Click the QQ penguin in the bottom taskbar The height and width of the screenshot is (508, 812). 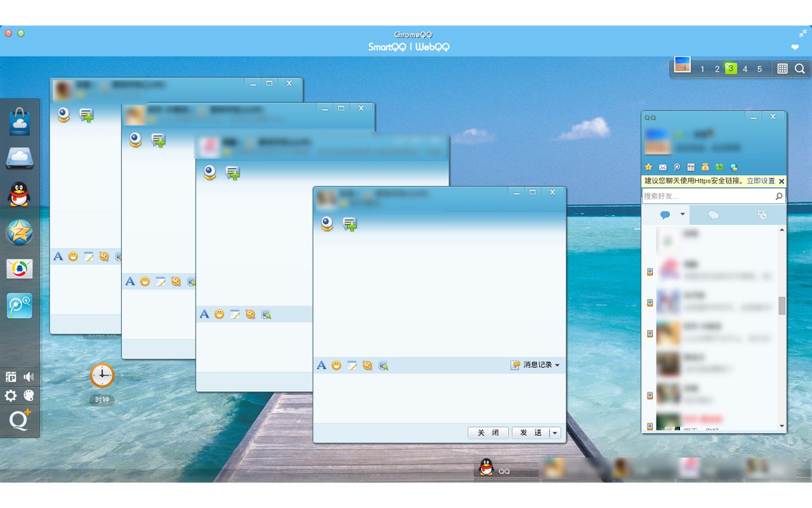486,467
